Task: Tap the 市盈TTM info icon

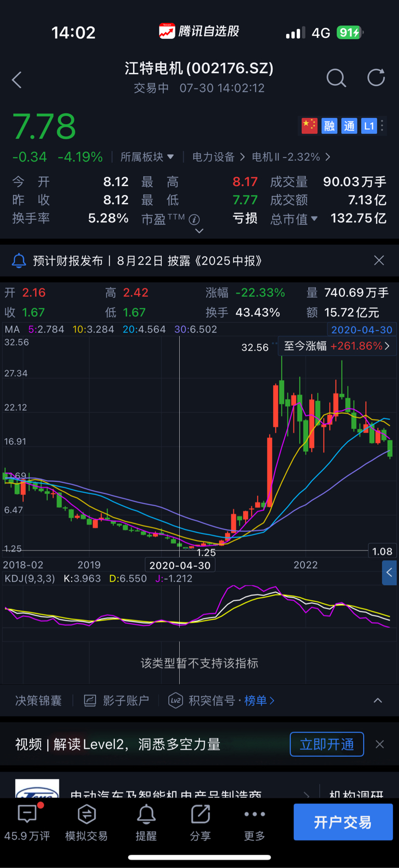Action: pos(194,219)
